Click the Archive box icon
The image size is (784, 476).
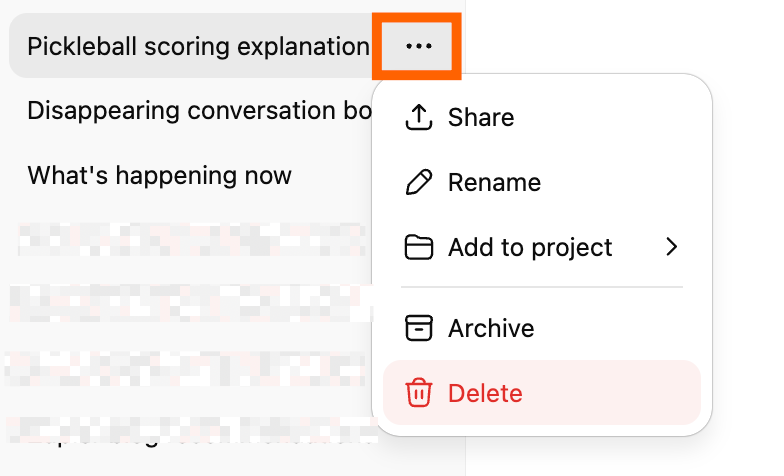(418, 328)
